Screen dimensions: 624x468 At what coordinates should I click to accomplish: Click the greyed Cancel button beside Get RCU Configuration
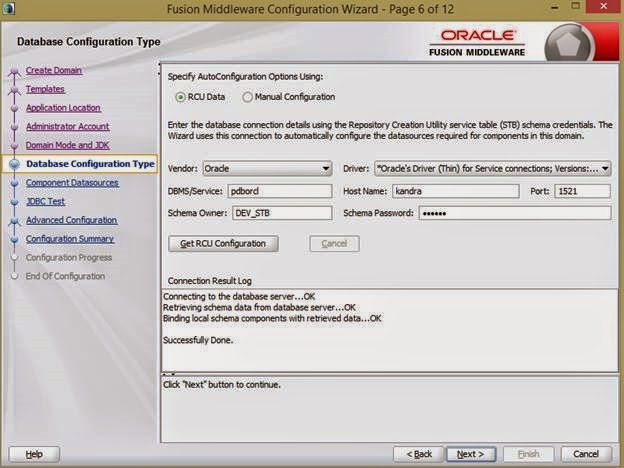pyautogui.click(x=334, y=244)
